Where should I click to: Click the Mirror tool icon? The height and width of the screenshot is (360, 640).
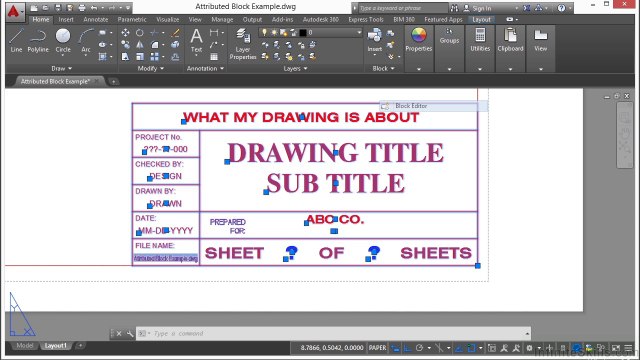tap(140, 44)
